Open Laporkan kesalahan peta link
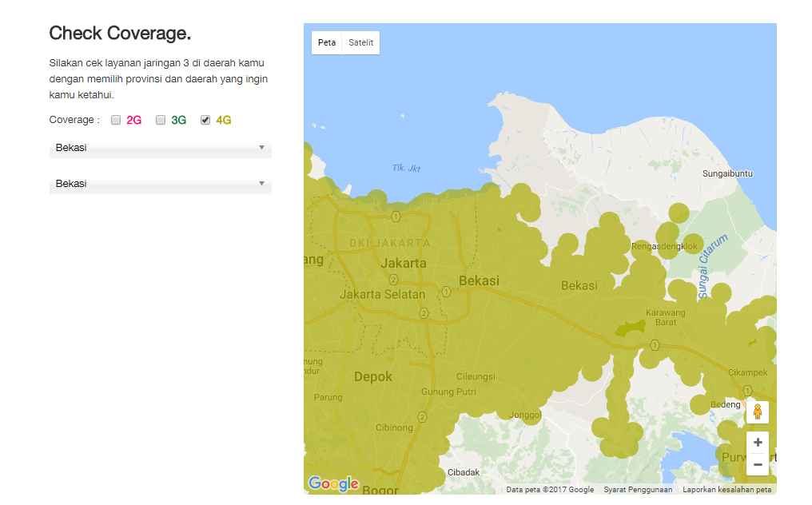Screen dimensions: 812x505 [x=727, y=490]
